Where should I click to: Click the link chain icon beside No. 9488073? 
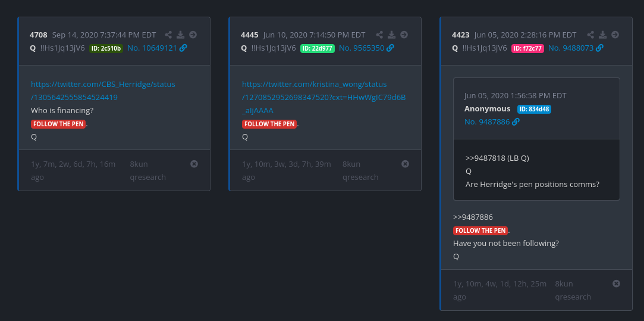pos(599,48)
